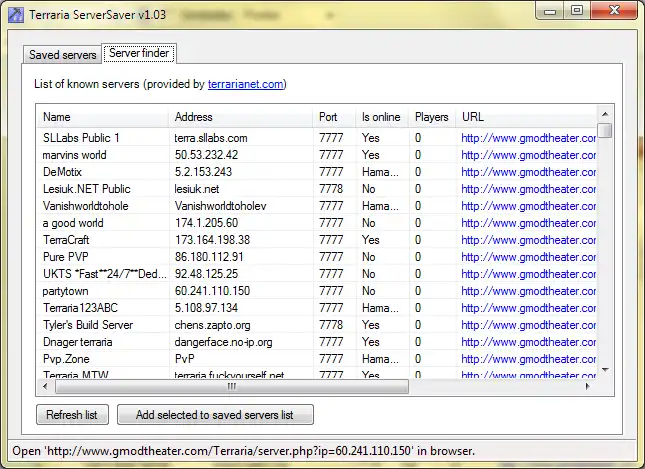This screenshot has height=469, width=645.
Task: Select the marvins world server name
Action: click(x=74, y=155)
